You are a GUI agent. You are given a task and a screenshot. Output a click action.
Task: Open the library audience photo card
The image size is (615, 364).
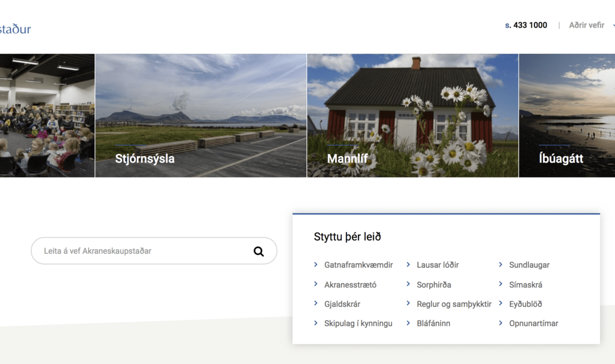(47, 115)
